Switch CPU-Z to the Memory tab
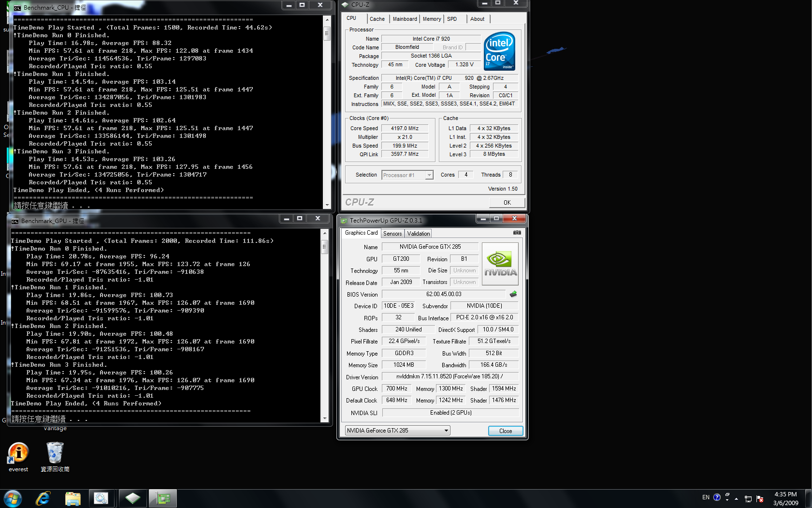The width and height of the screenshot is (812, 508). (432, 19)
